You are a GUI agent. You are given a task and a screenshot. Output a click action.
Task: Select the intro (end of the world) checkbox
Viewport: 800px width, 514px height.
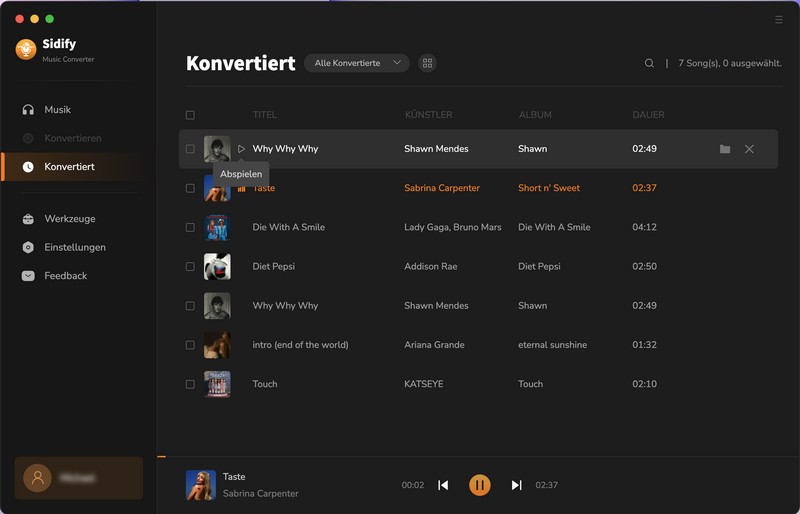point(190,345)
